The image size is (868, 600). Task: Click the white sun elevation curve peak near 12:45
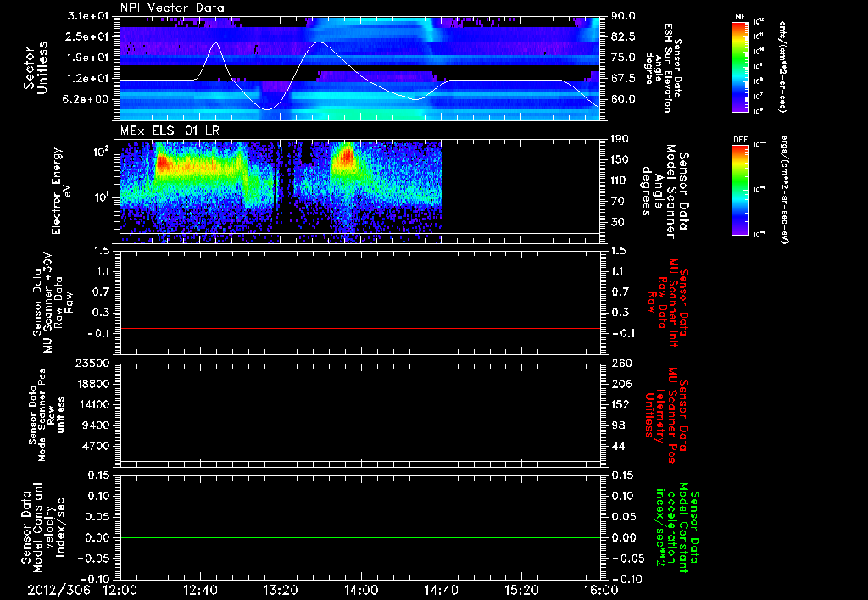(x=216, y=43)
